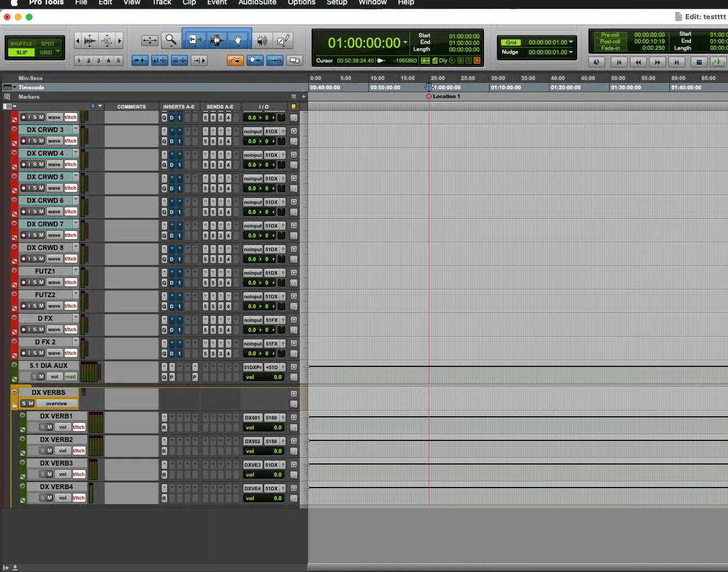This screenshot has height=572, width=728.
Task: Open Nudge value dropdown menu
Action: (571, 52)
